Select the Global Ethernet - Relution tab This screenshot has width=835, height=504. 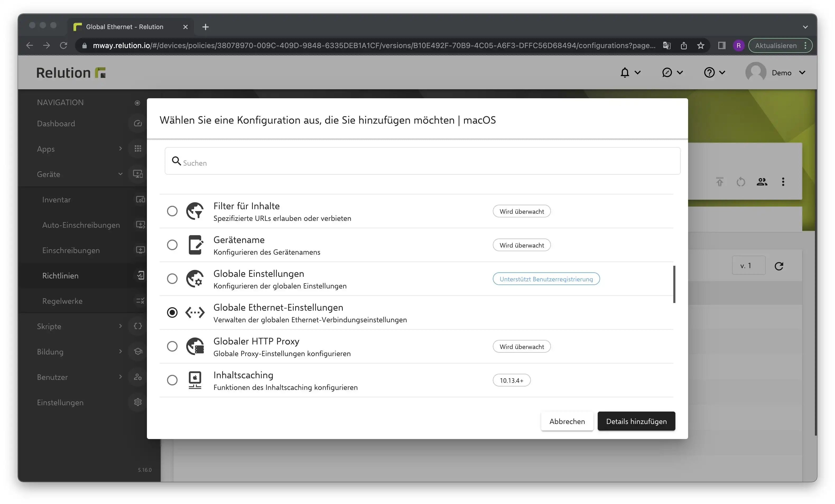coord(131,27)
